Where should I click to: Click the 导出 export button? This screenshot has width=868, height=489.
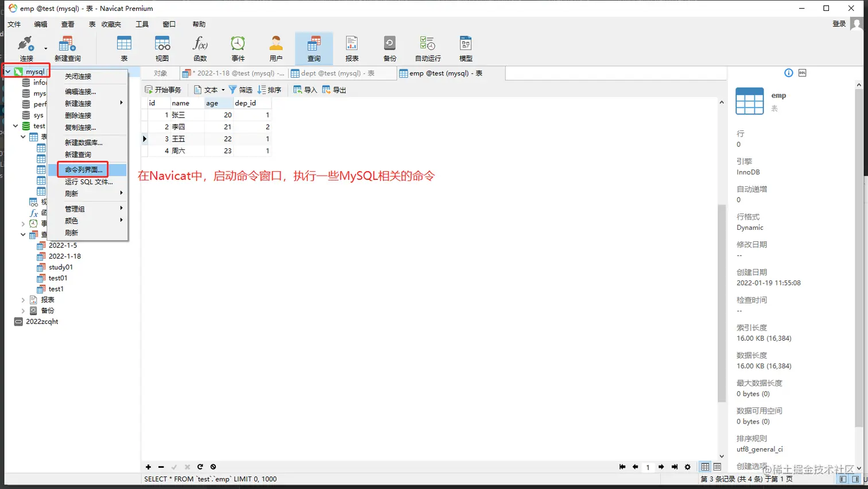[334, 90]
